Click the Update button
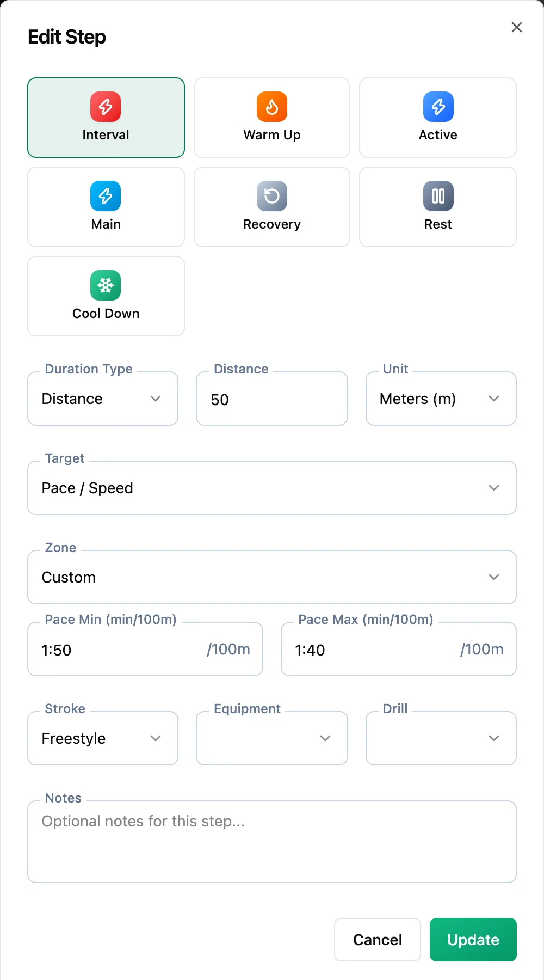Screen dimensions: 544x980 (x=473, y=940)
